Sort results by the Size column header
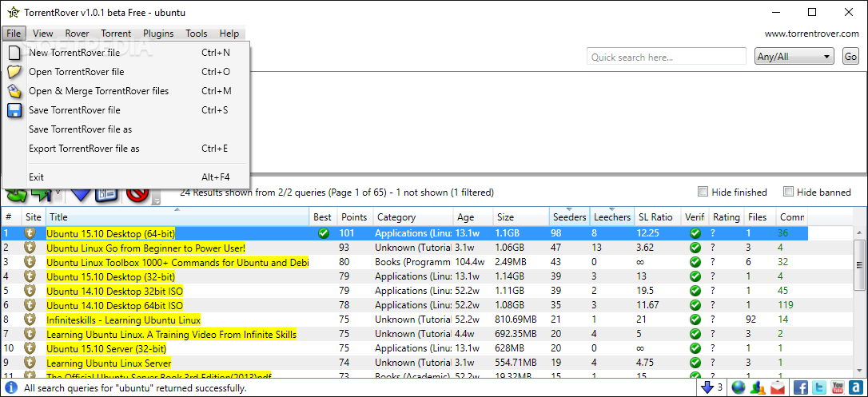The image size is (868, 397). tap(521, 216)
